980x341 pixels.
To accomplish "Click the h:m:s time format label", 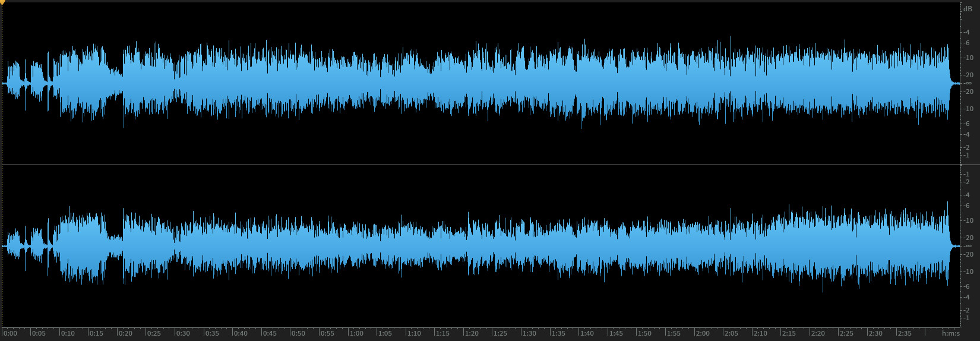I will [x=951, y=333].
